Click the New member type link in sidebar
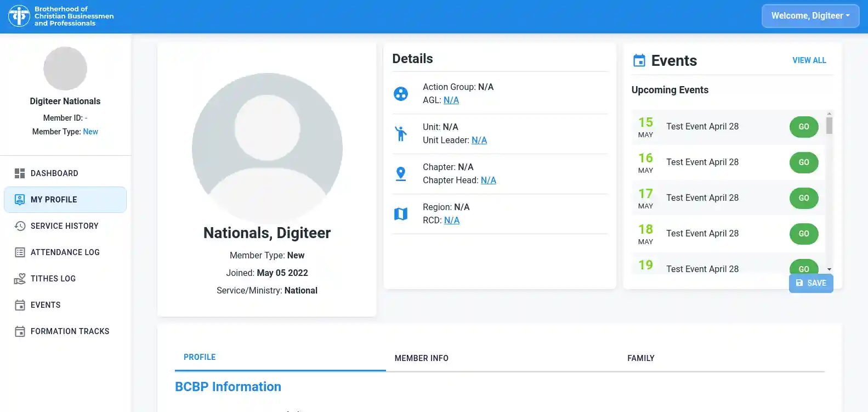The width and height of the screenshot is (868, 412). [x=90, y=132]
